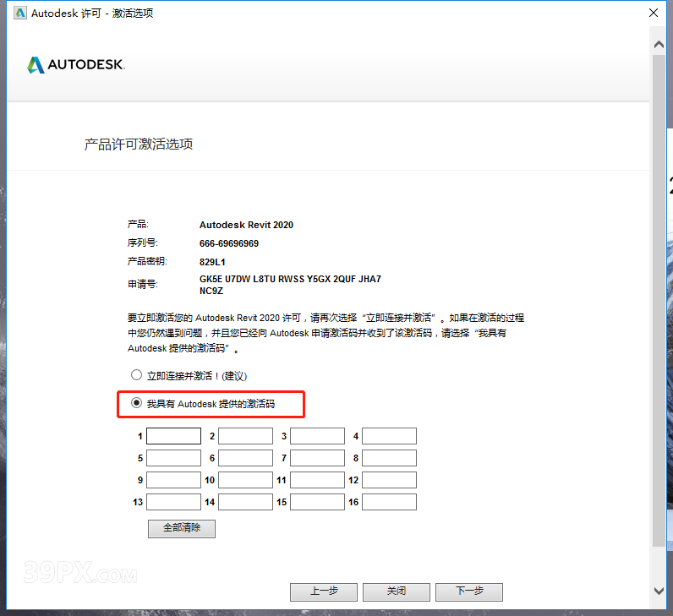Screen dimensions: 673x616
Task: Click the Autodesk title bar app icon
Action: pyautogui.click(x=19, y=14)
